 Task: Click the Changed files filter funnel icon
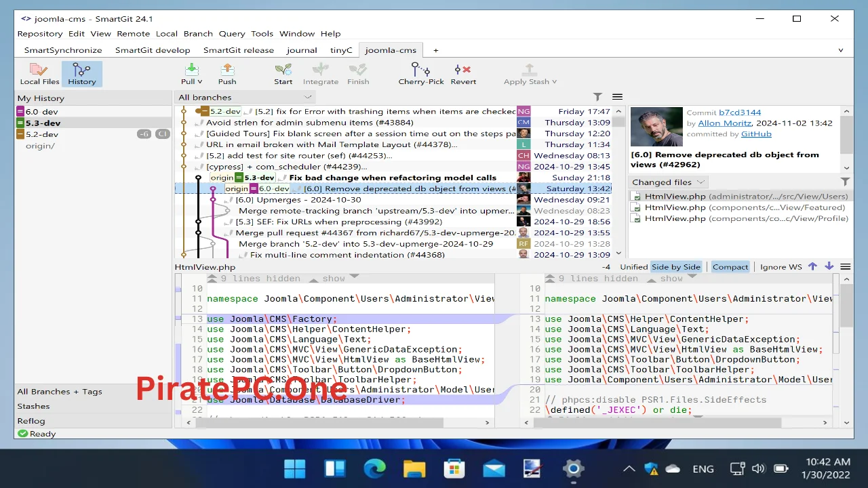845,182
